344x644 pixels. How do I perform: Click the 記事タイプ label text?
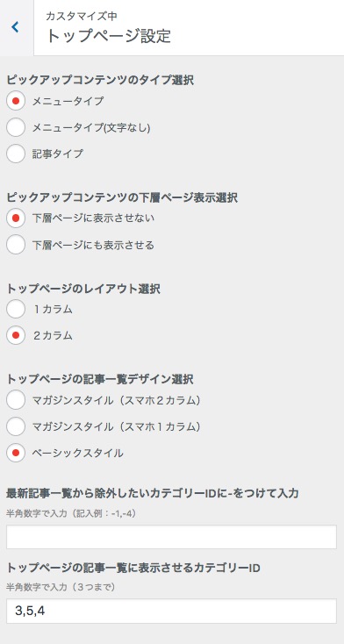[x=58, y=154]
